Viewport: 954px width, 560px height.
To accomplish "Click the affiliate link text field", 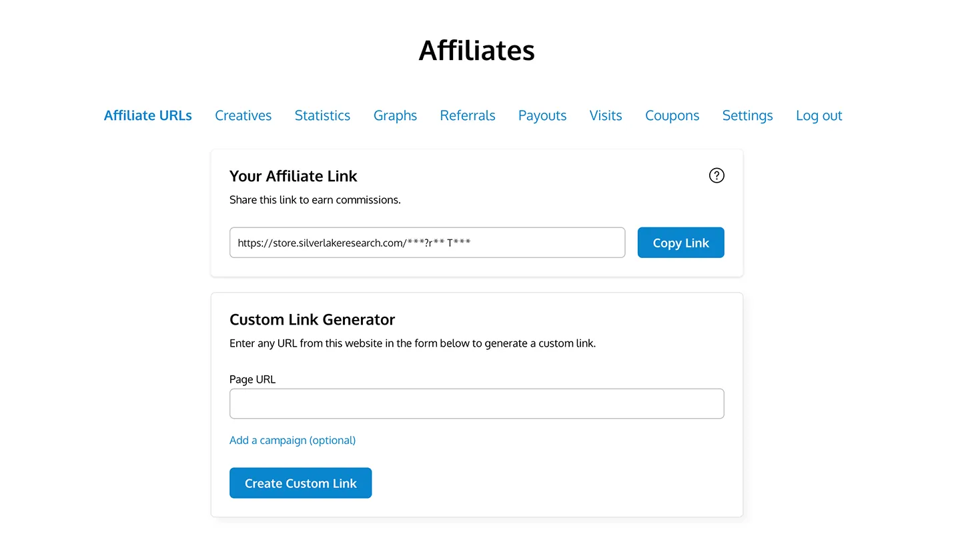I will 428,243.
